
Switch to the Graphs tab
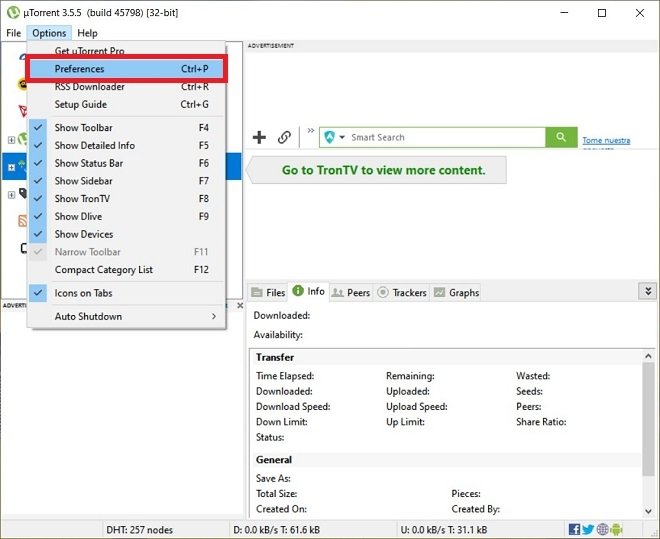click(x=456, y=292)
